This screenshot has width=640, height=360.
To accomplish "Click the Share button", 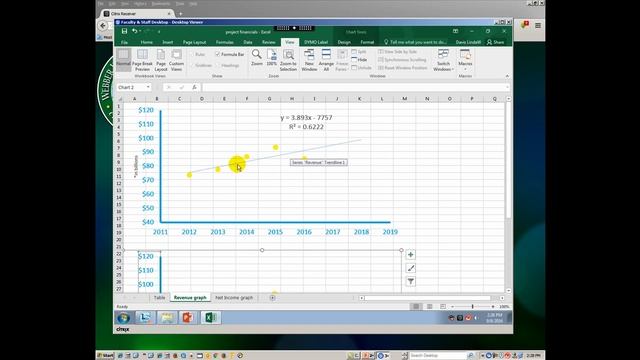I will [x=496, y=42].
